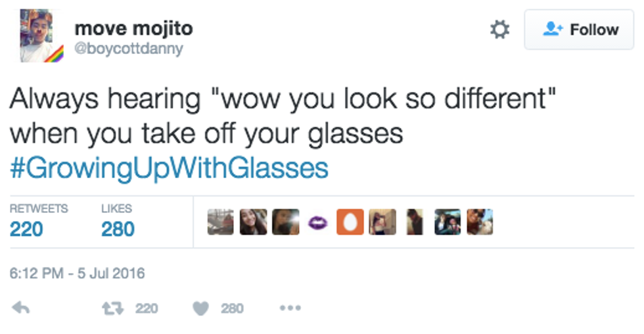
Task: Click the purple lips liker avatar
Action: (x=318, y=223)
